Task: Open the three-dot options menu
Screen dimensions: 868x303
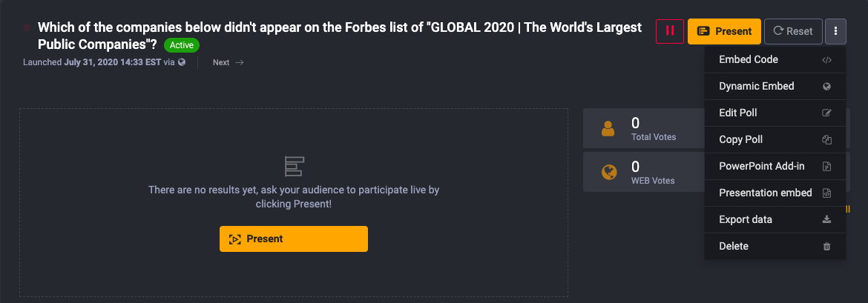Action: point(835,31)
